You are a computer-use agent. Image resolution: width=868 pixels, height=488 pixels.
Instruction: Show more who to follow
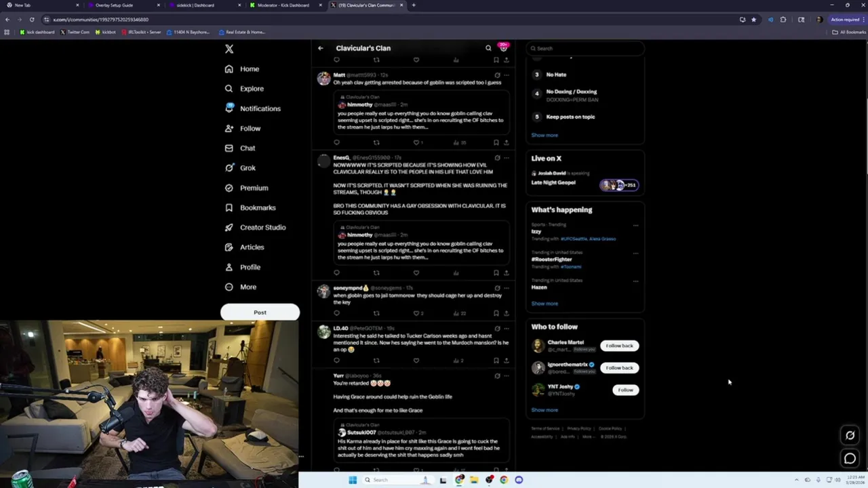coord(545,410)
